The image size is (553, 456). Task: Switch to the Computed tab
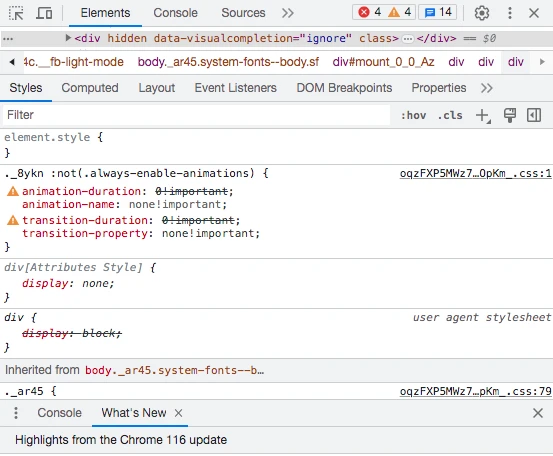(90, 88)
